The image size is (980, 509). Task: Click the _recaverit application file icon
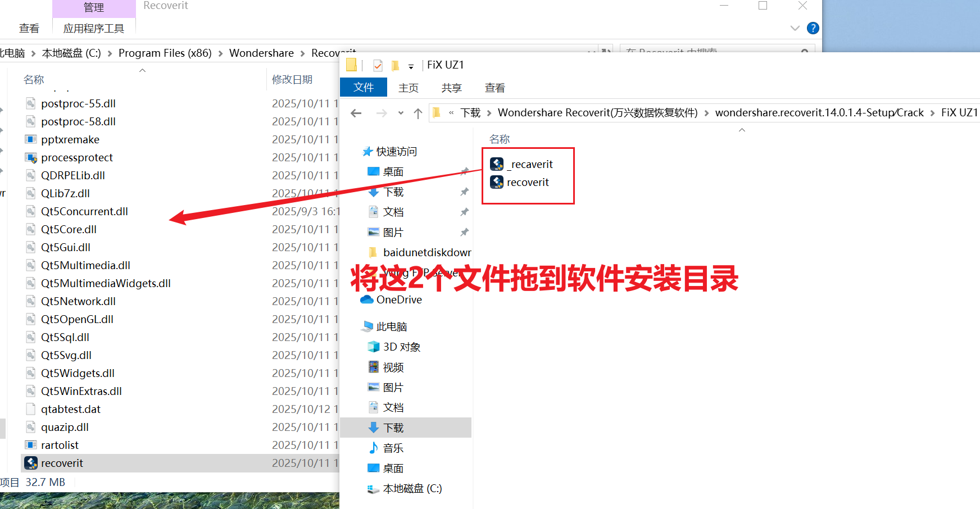(497, 164)
